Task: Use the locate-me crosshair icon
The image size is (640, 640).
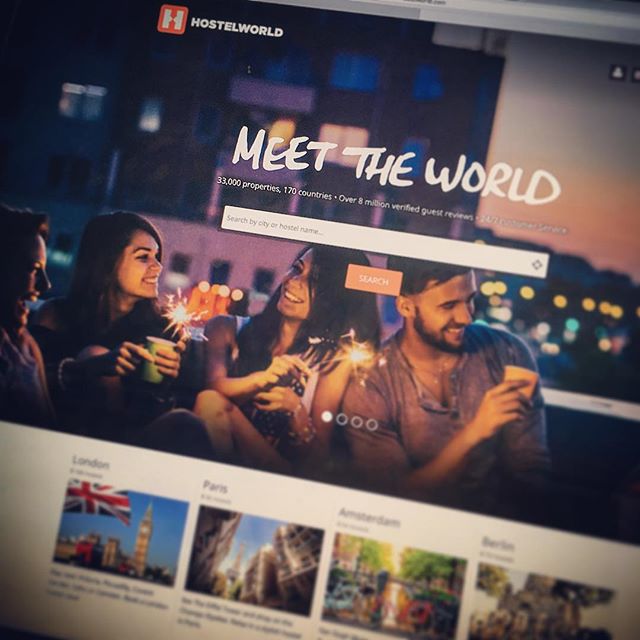Action: coord(537,264)
